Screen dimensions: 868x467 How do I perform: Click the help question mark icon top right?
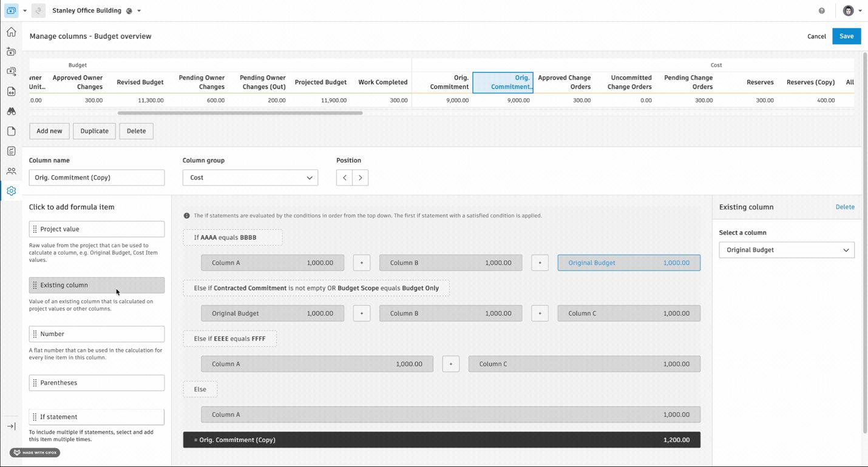tap(821, 10)
